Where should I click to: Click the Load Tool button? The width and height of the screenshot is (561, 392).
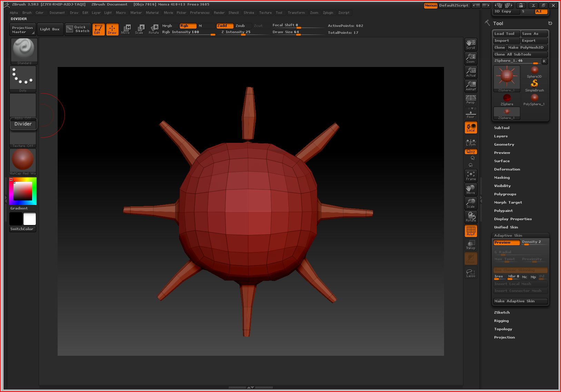pos(506,34)
